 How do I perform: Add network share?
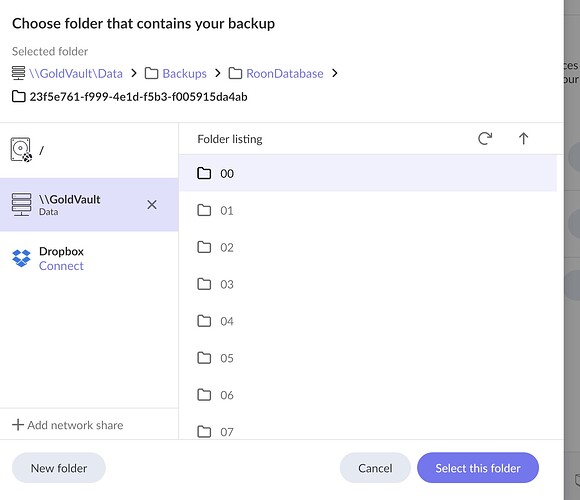click(x=68, y=425)
